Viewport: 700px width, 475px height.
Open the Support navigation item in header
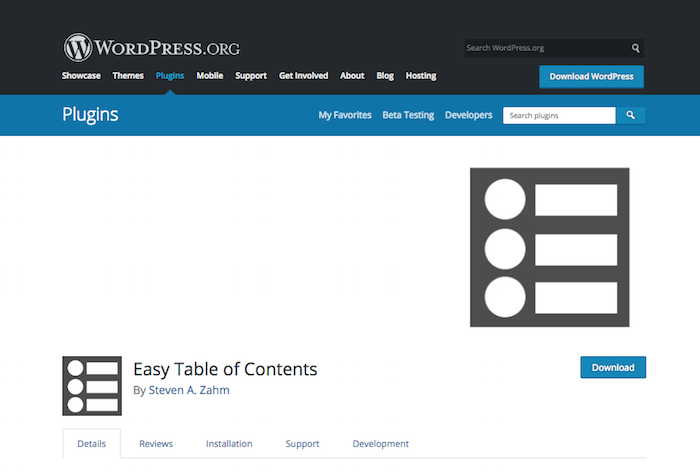pyautogui.click(x=251, y=75)
